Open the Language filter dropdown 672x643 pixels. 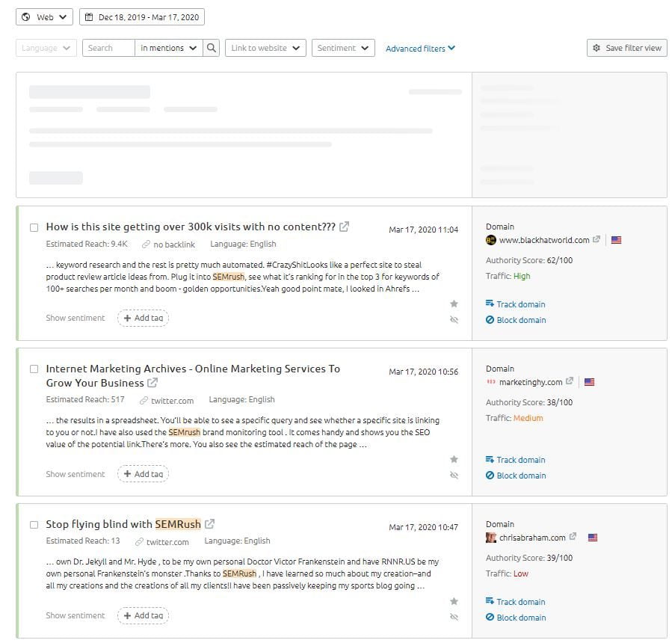coord(46,48)
